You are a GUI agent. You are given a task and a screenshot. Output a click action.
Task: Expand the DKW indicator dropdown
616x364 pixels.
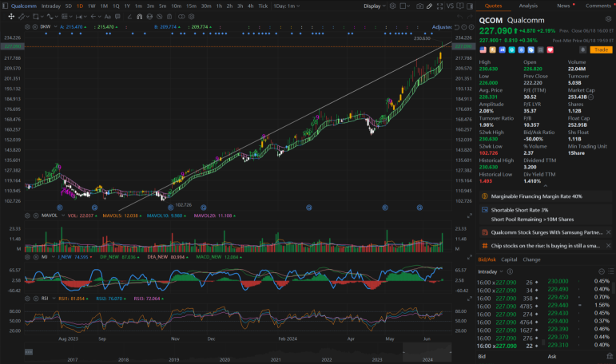(x=55, y=26)
